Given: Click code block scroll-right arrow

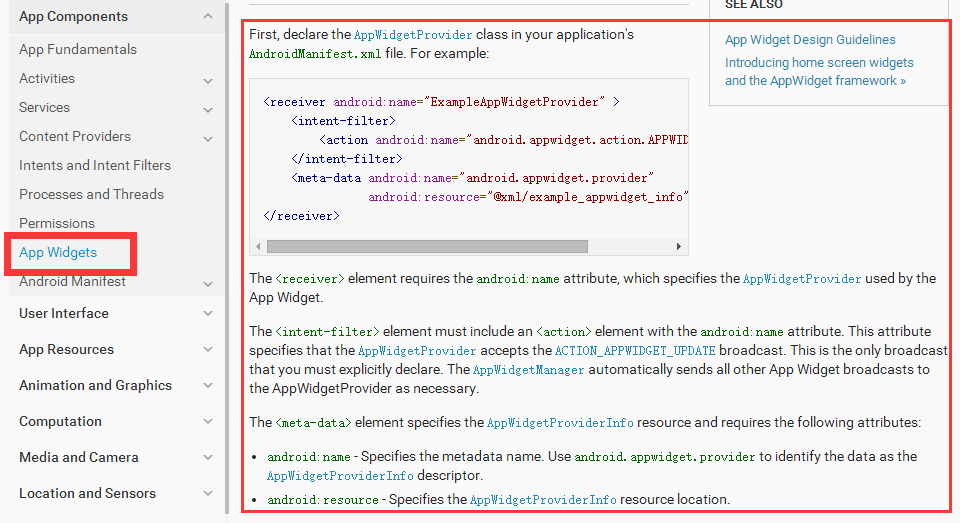Looking at the screenshot, I should (x=678, y=246).
